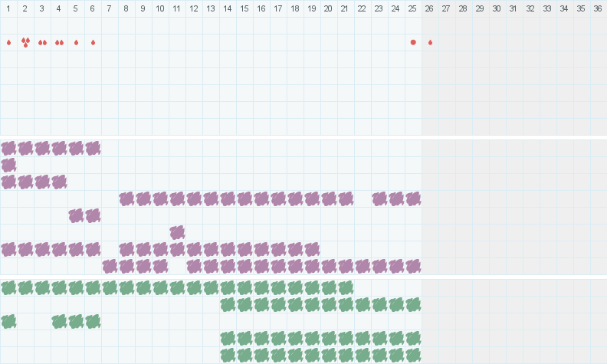The width and height of the screenshot is (607, 364).
Task: Click the day 33 column header
Action: [x=547, y=8]
